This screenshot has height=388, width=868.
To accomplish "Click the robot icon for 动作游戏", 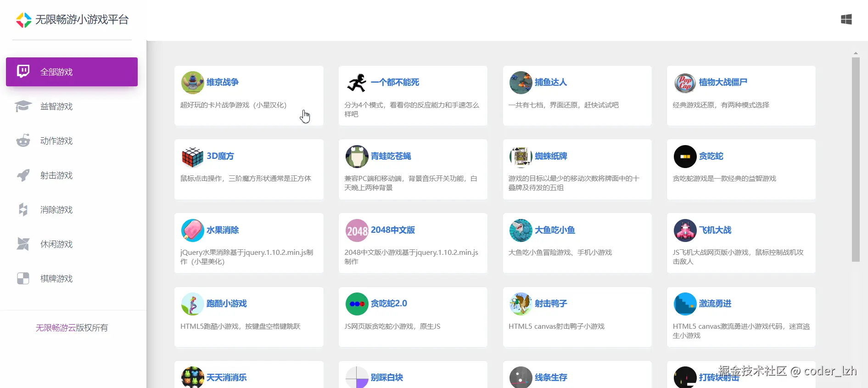I will (23, 141).
